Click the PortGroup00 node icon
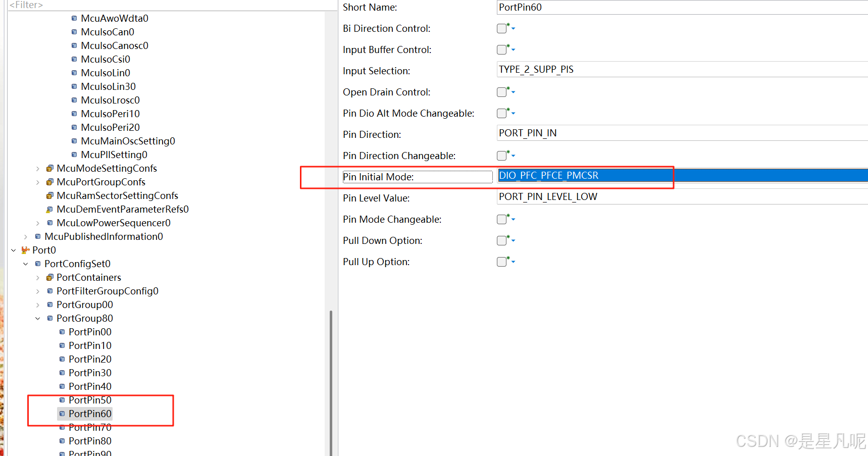The width and height of the screenshot is (868, 456). pyautogui.click(x=50, y=305)
